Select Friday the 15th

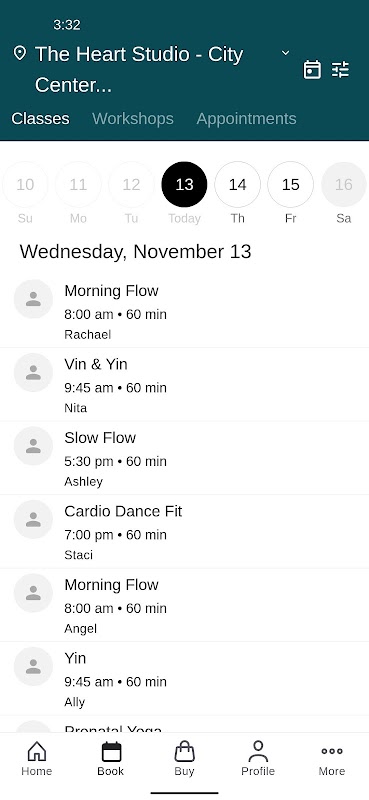click(x=290, y=185)
